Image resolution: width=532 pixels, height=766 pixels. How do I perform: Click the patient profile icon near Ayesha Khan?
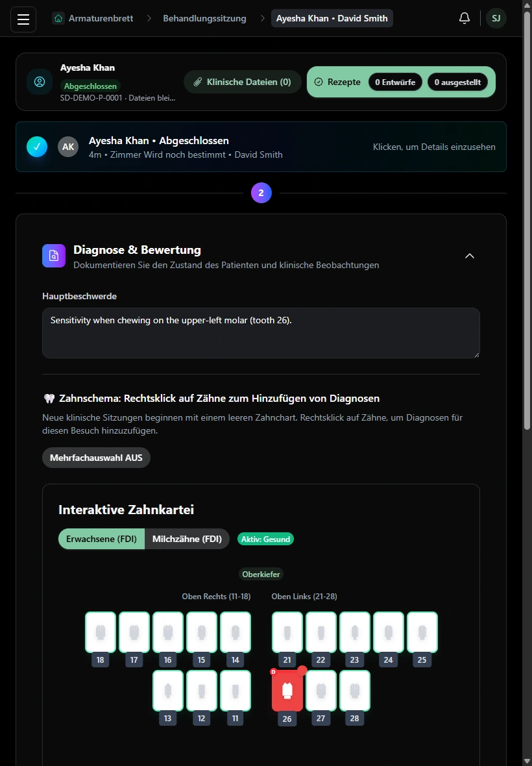[x=40, y=82]
